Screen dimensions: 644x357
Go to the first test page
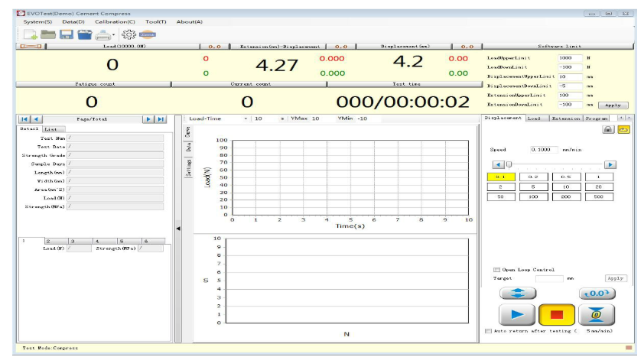pyautogui.click(x=24, y=119)
